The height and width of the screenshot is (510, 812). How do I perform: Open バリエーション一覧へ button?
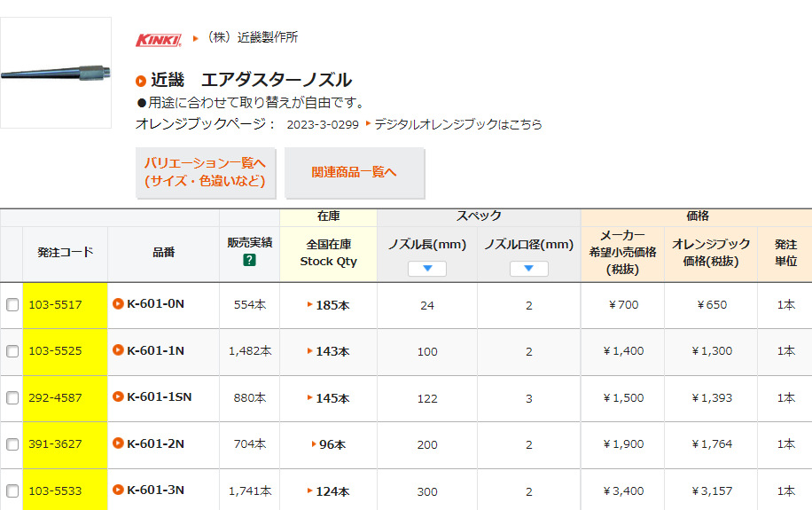[206, 173]
